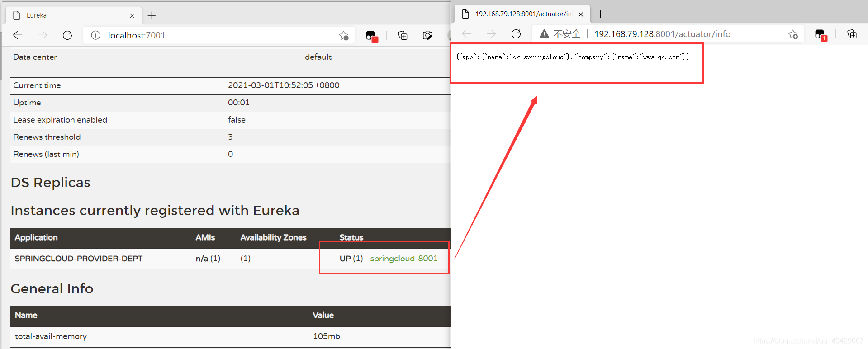Viewport: 868px width, 349px height.
Task: Click the JSON response text on the actuator page
Action: tap(573, 57)
